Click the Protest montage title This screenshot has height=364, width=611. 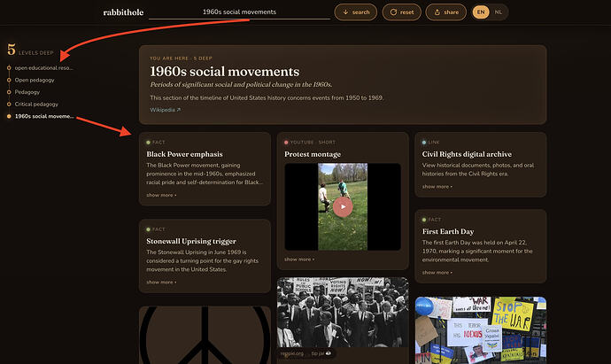[x=313, y=154]
